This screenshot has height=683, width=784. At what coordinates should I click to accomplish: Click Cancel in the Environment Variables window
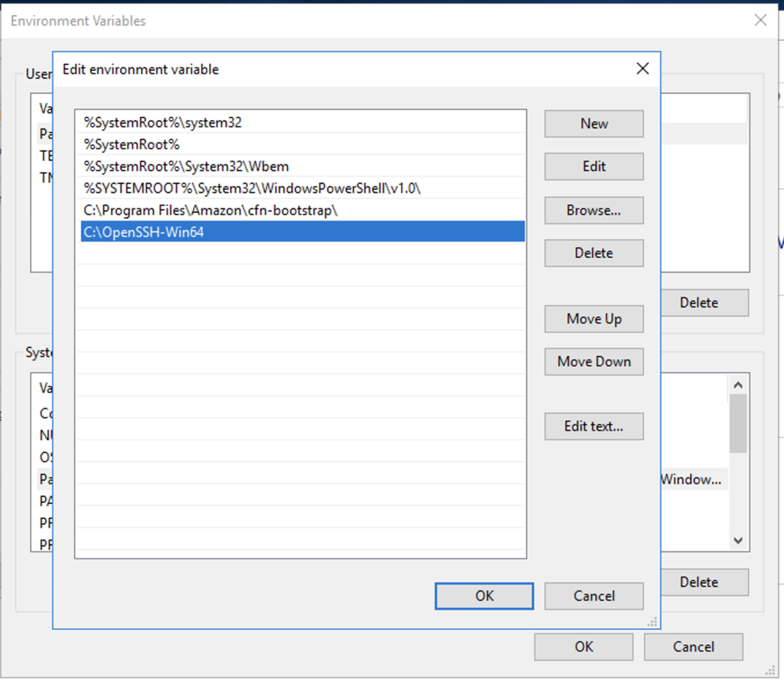tap(693, 647)
